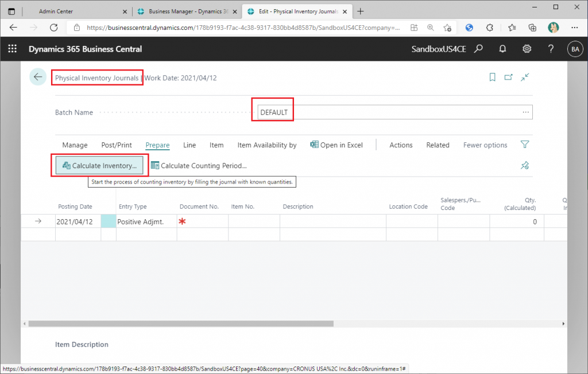This screenshot has width=588, height=374.
Task: Select the Prepare menu
Action: [157, 145]
